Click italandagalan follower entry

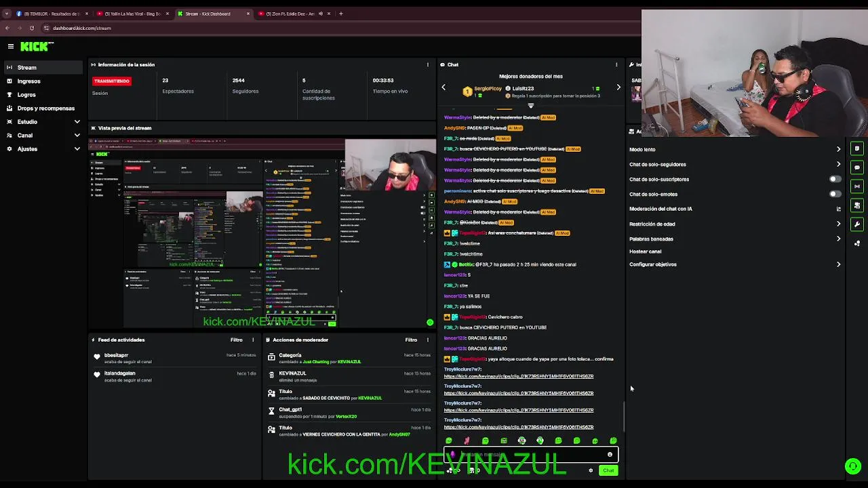pos(174,376)
